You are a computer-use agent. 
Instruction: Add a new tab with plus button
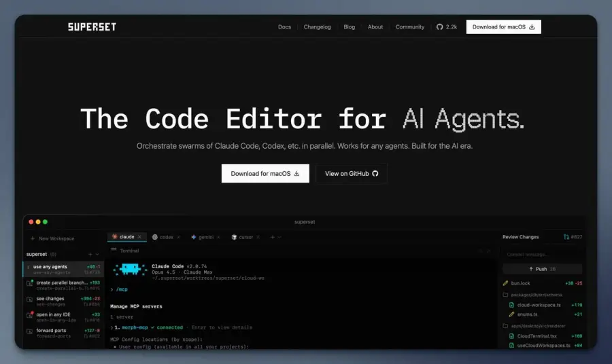click(273, 237)
